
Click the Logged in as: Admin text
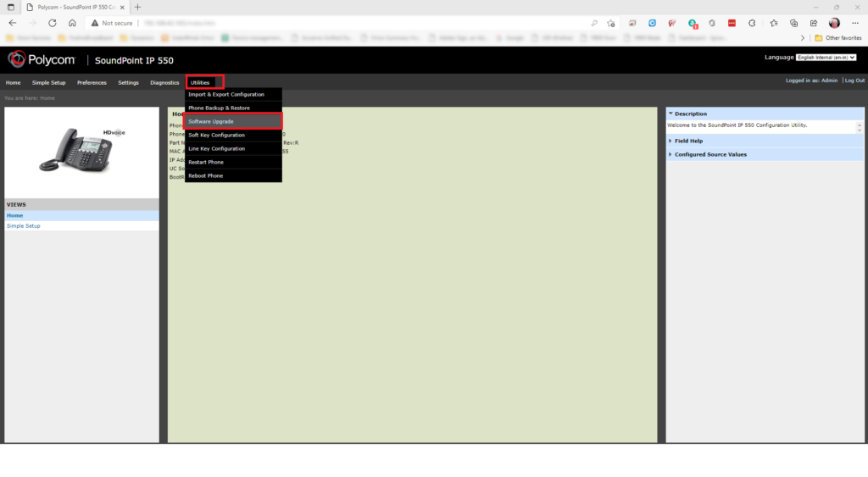[x=811, y=80]
